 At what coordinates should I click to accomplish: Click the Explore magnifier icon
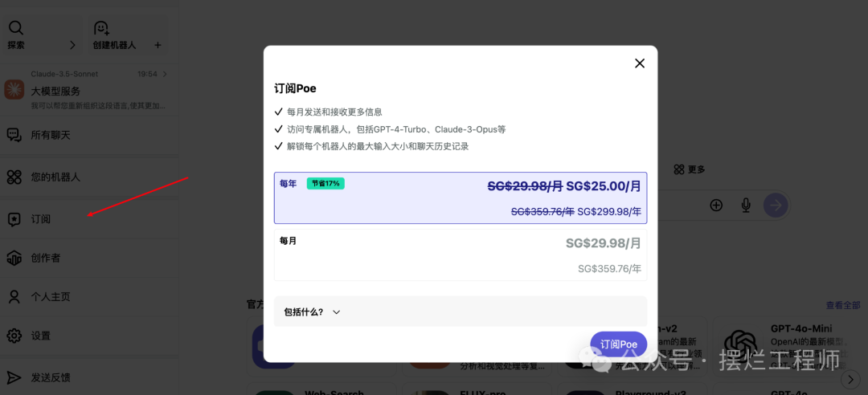pos(15,28)
